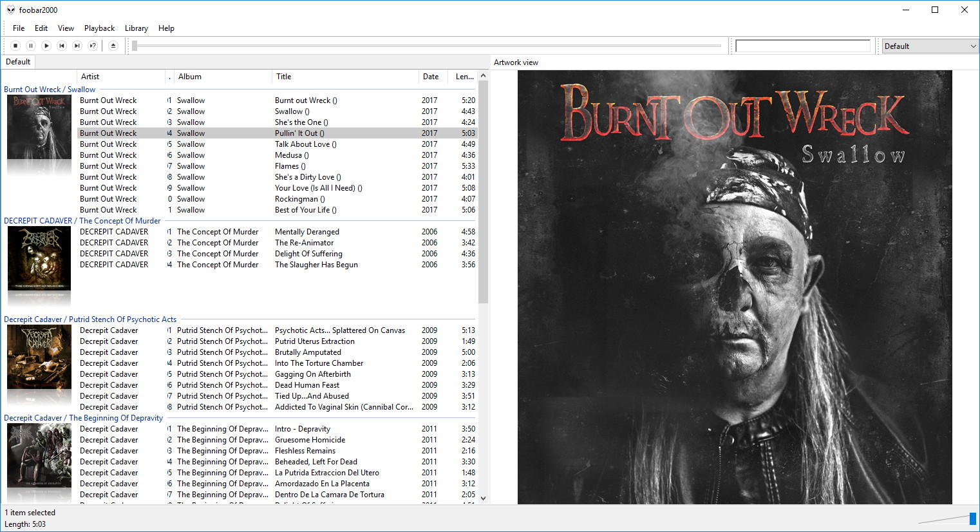This screenshot has height=532, width=980.
Task: Select track 'Best of Your Life ()'
Action: (277, 210)
